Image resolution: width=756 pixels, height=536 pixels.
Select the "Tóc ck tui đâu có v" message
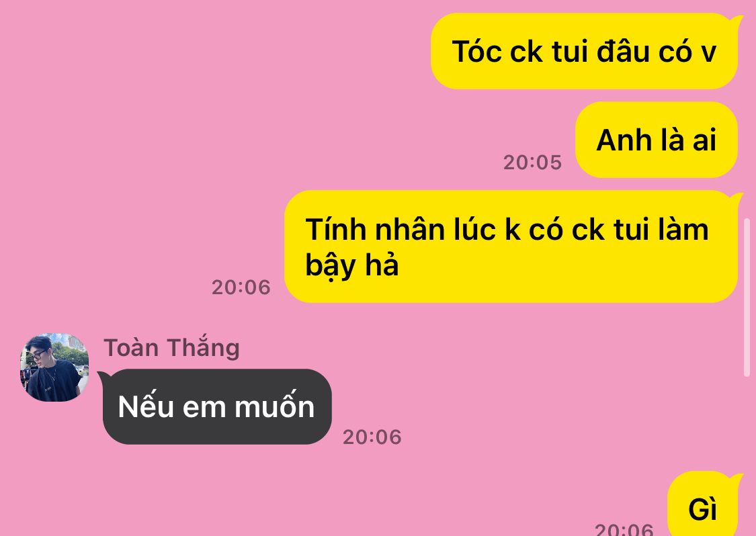pyautogui.click(x=586, y=51)
